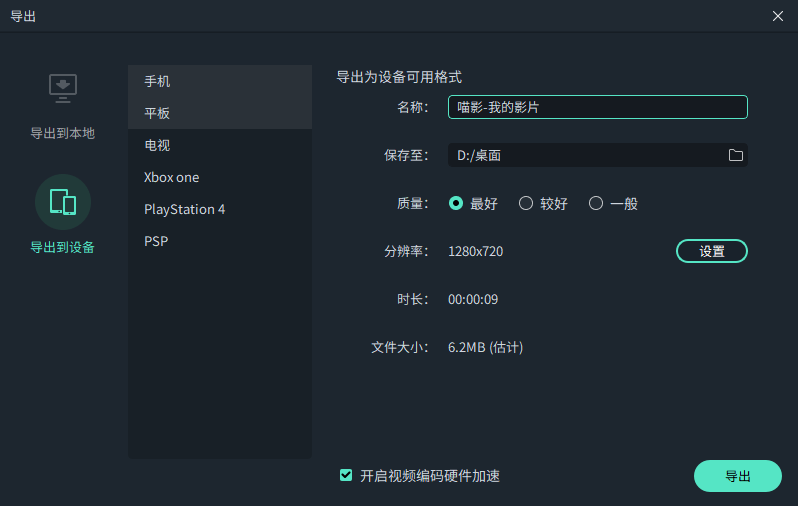798x506 pixels.
Task: Click the 导出到设备 label text
Action: 62,247
